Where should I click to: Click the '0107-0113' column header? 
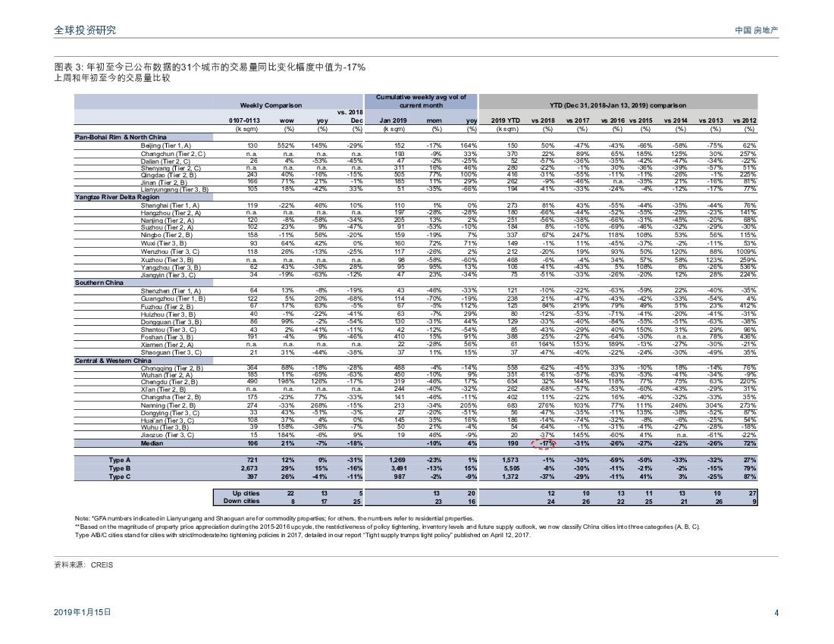click(x=244, y=120)
